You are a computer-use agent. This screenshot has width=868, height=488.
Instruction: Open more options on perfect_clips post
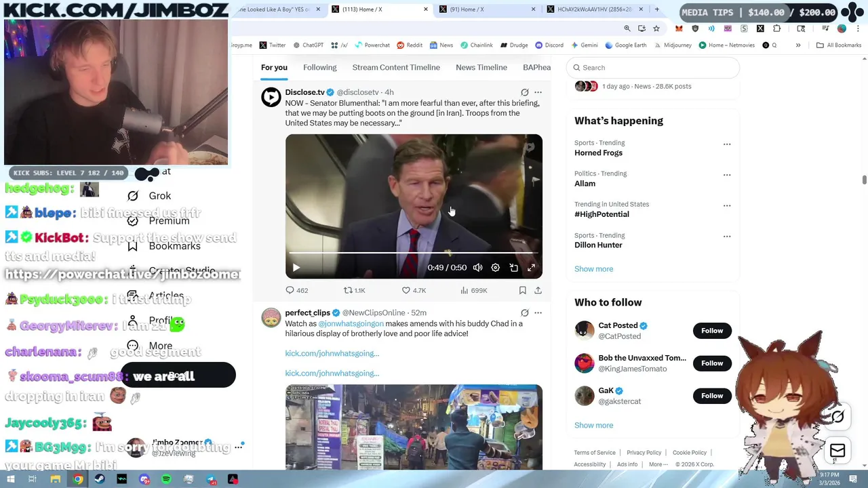(538, 312)
